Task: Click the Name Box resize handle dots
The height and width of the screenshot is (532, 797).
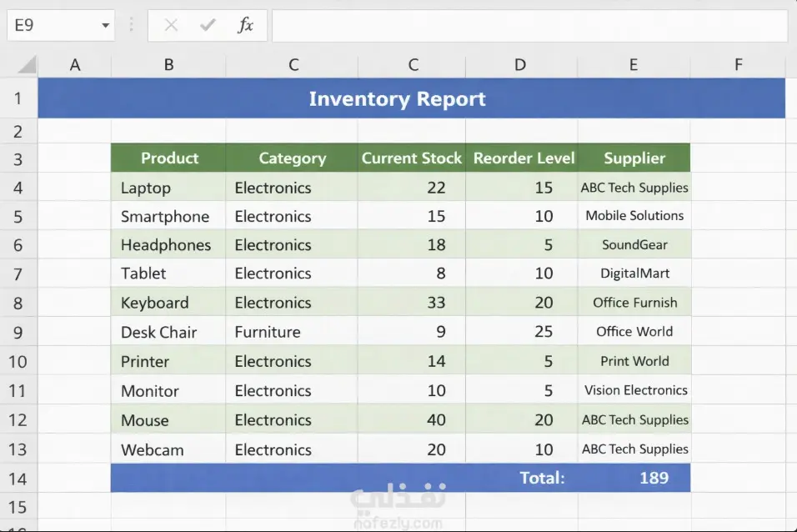Action: [x=131, y=26]
